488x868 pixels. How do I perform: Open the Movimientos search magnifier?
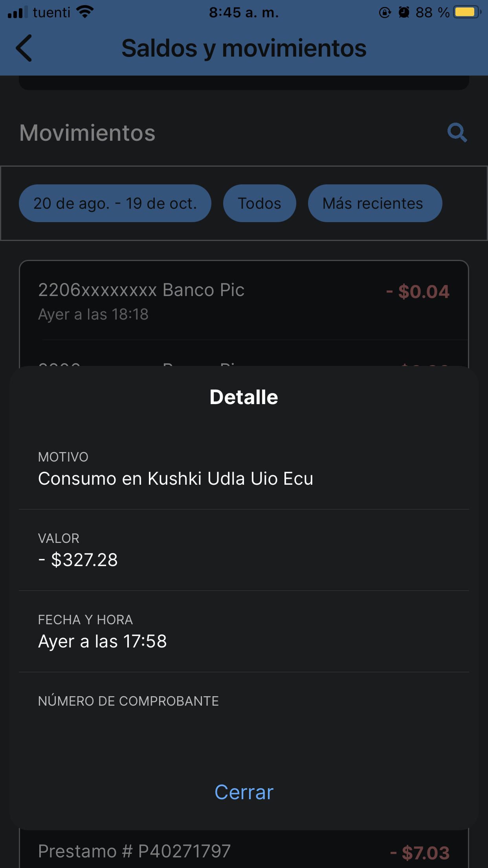tap(457, 132)
